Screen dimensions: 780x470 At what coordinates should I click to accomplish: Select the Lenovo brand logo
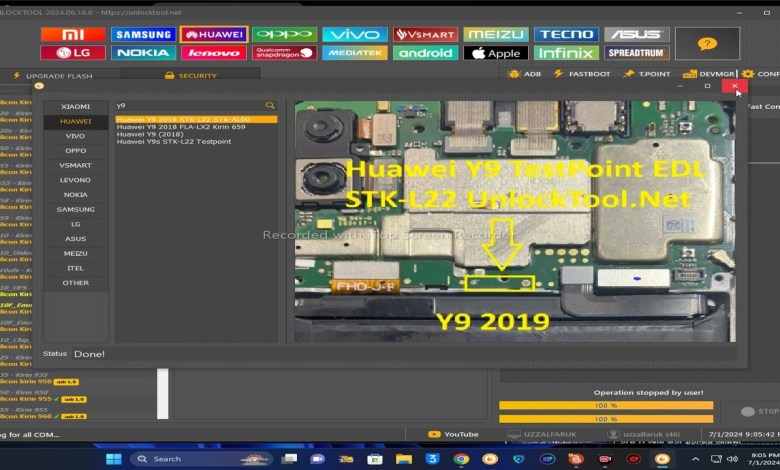(214, 53)
